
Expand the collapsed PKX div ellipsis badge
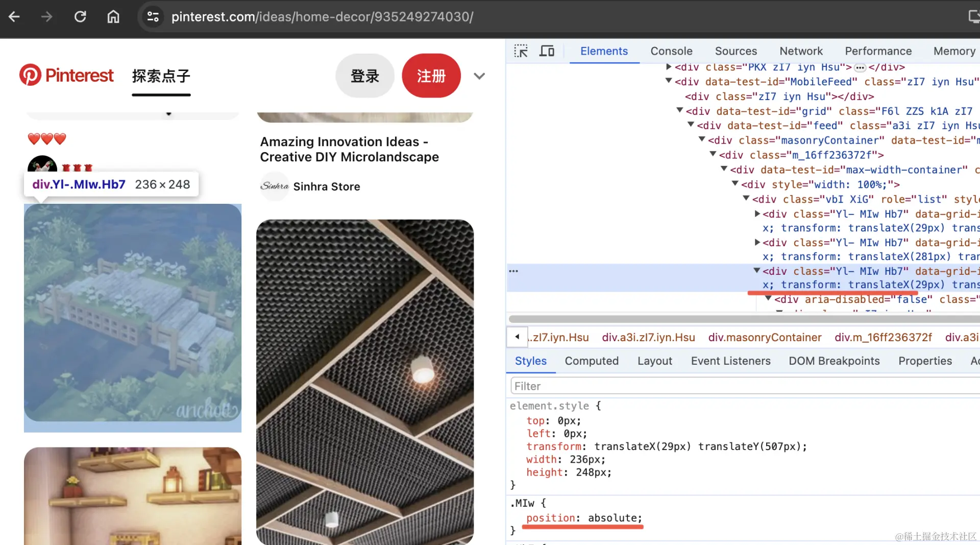(860, 67)
